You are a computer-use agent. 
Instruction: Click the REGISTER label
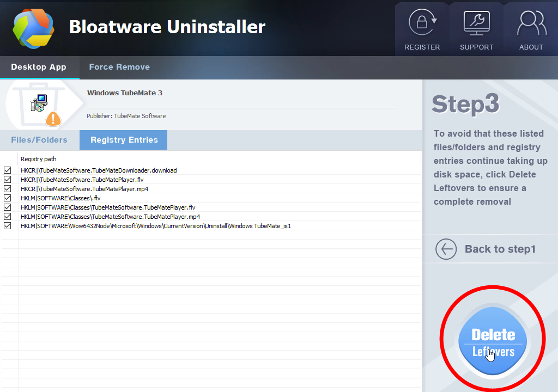[x=422, y=47]
